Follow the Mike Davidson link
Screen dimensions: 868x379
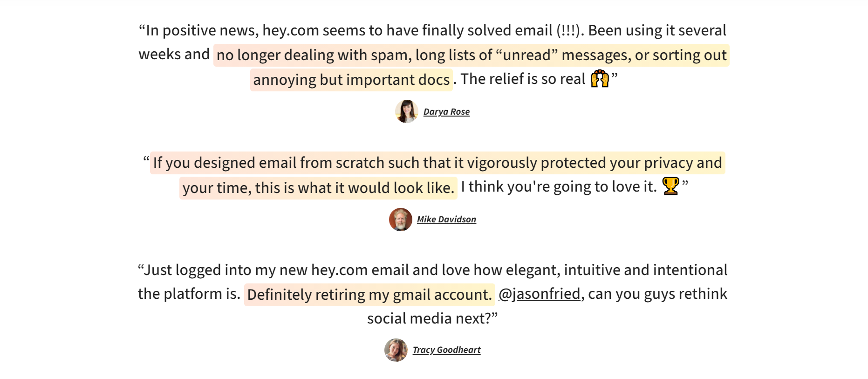point(446,220)
